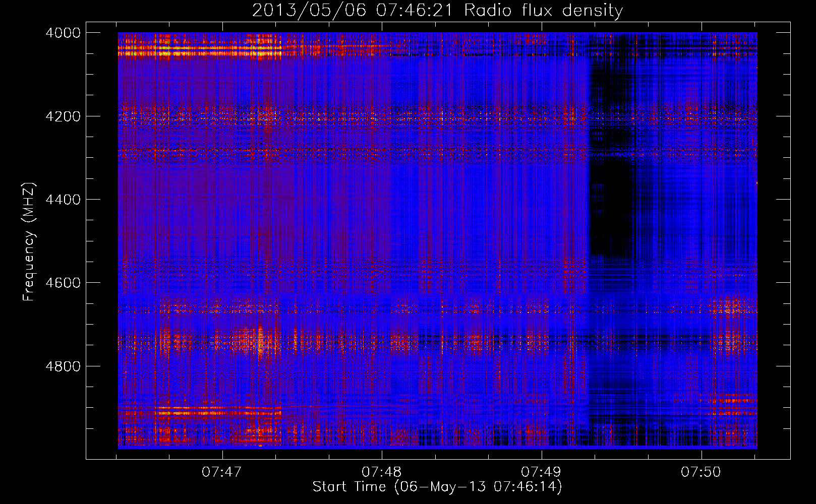Click the 'Start Time (06-May-13 07:46:14)' label
816x504 pixels.
437,487
